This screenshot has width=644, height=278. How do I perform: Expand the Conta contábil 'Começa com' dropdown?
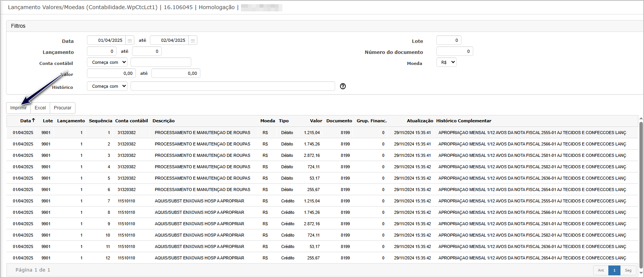click(x=107, y=62)
